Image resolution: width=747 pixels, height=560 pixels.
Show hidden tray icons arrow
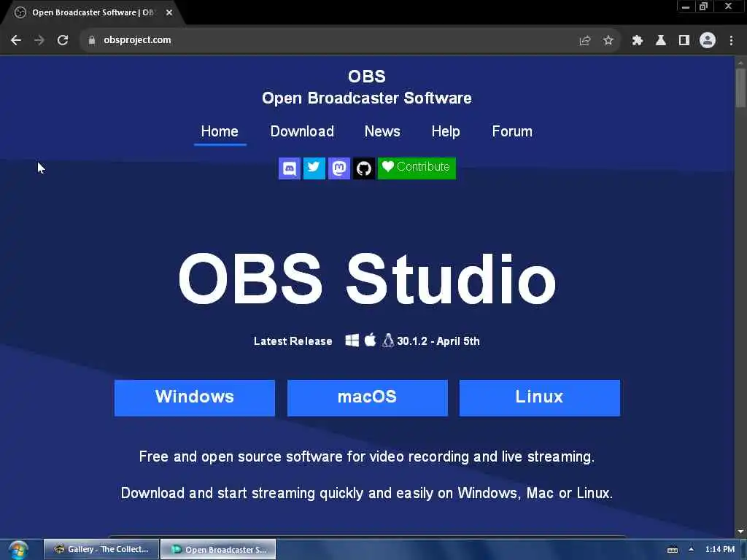(692, 550)
